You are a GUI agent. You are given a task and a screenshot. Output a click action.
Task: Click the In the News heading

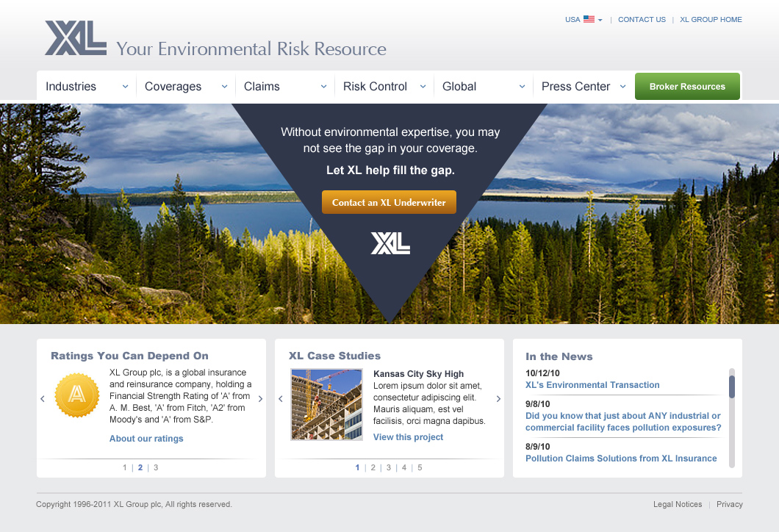coord(559,356)
